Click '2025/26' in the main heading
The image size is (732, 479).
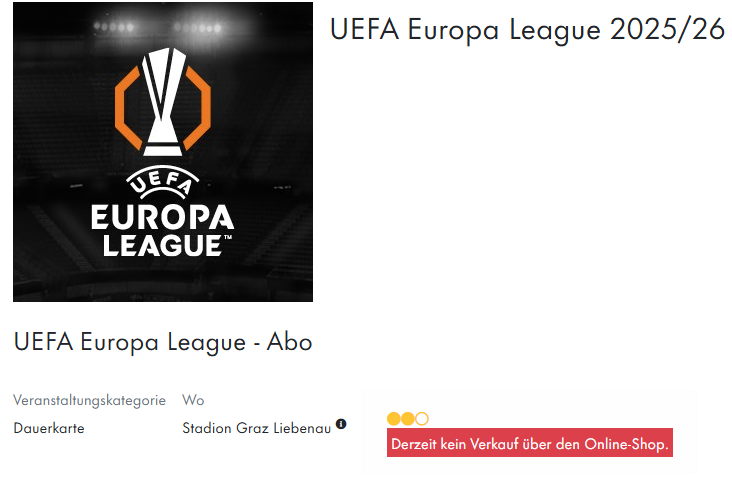pos(667,29)
